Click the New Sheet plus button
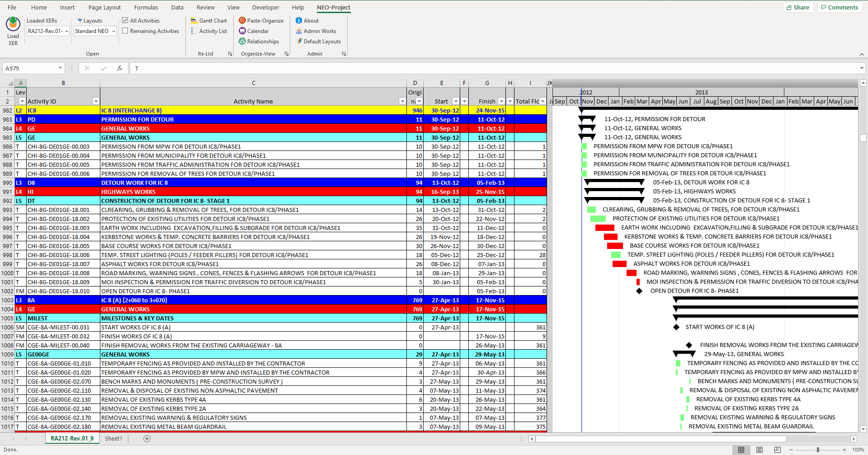Viewport: 868px width, 455px height. coord(146,438)
